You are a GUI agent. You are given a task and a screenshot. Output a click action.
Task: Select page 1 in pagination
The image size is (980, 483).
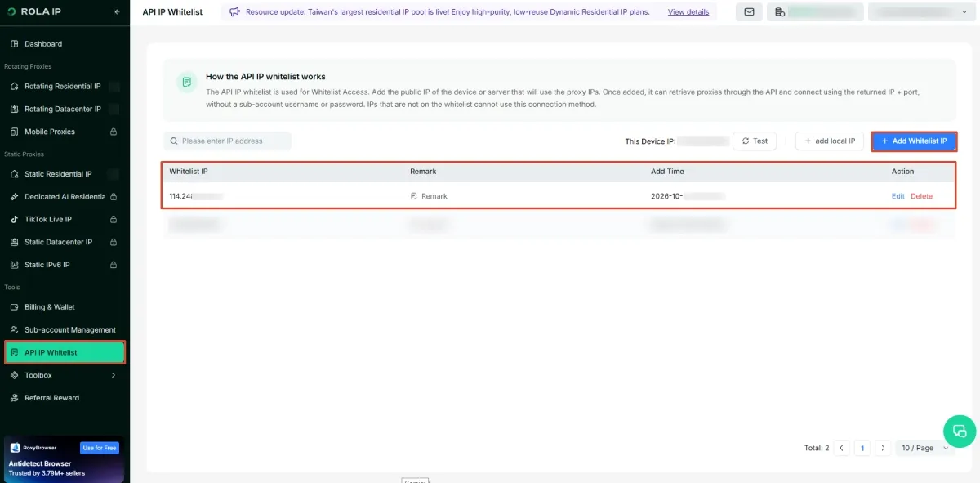click(x=862, y=448)
